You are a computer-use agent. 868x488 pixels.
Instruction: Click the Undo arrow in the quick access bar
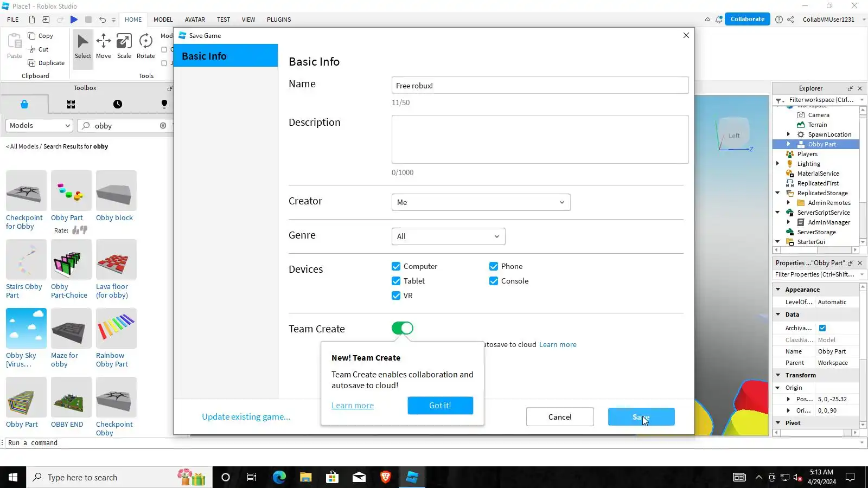tap(102, 20)
